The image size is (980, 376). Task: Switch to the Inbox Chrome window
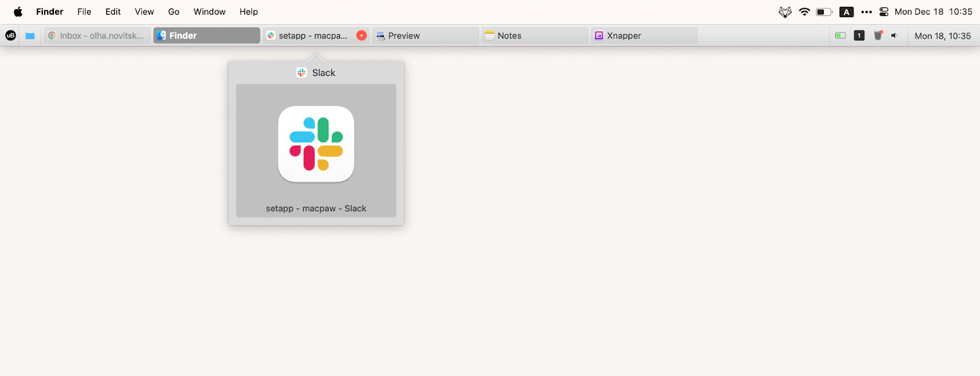coord(97,36)
